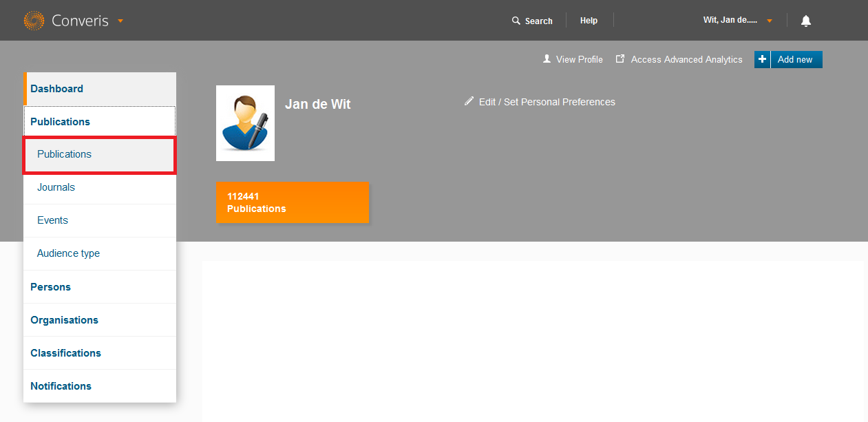
Task: Expand the Classifications sidebar section
Action: coord(100,353)
